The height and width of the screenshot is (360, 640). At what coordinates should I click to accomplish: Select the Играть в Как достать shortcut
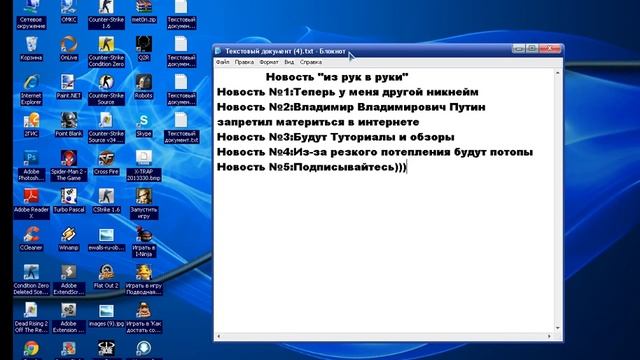[x=144, y=318]
